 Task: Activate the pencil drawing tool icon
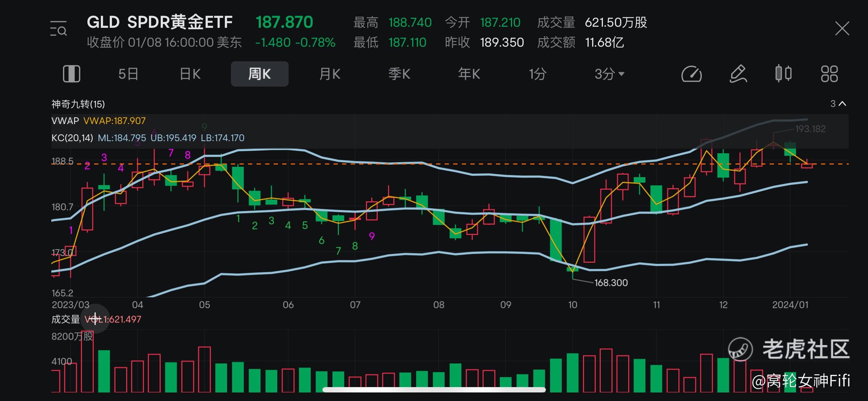point(738,74)
